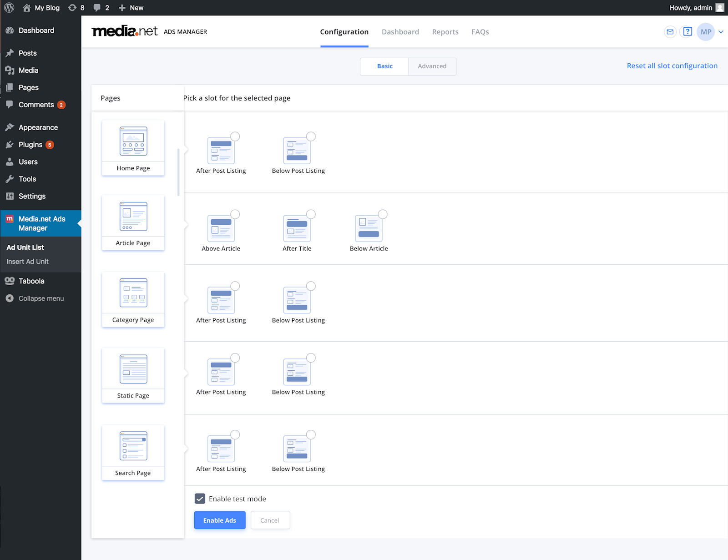Select Home Page Below Post Listing radio
The width and height of the screenshot is (728, 560).
(311, 136)
